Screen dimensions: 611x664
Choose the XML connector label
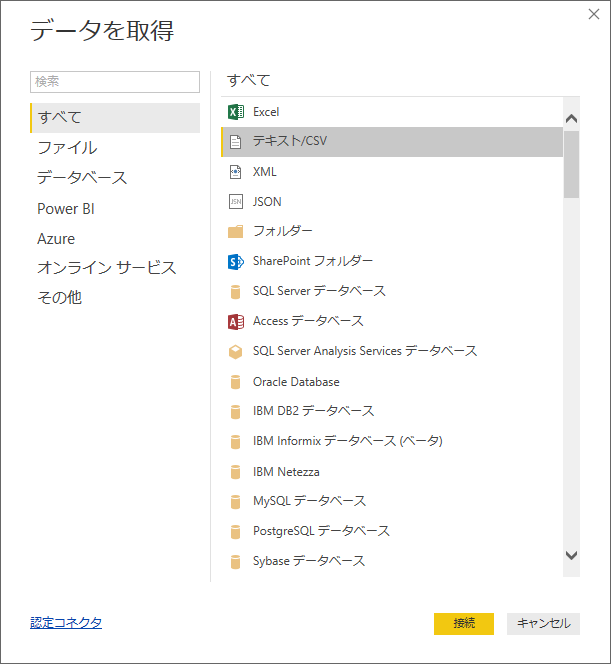click(x=265, y=172)
